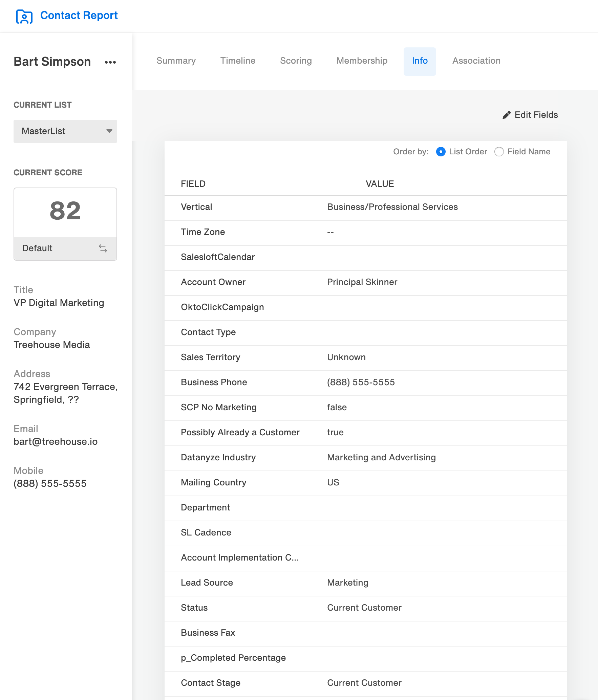
Task: Click the Marketing value for Lead Source
Action: tap(348, 583)
